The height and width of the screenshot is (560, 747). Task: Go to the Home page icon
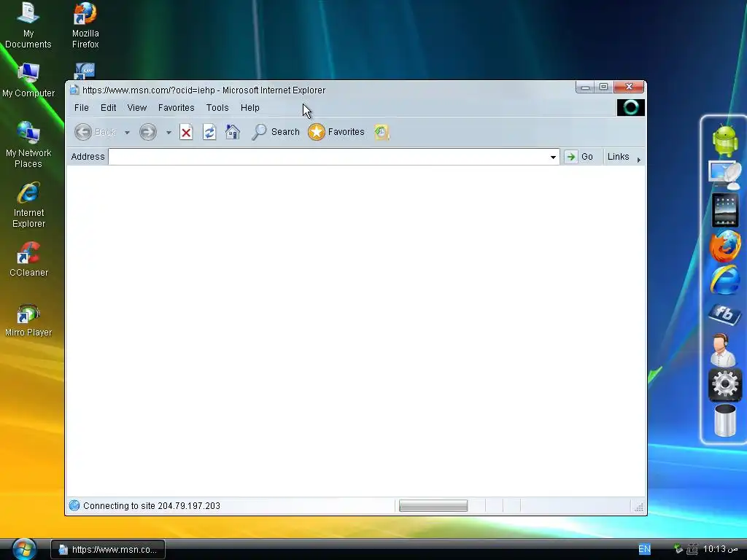coord(233,132)
